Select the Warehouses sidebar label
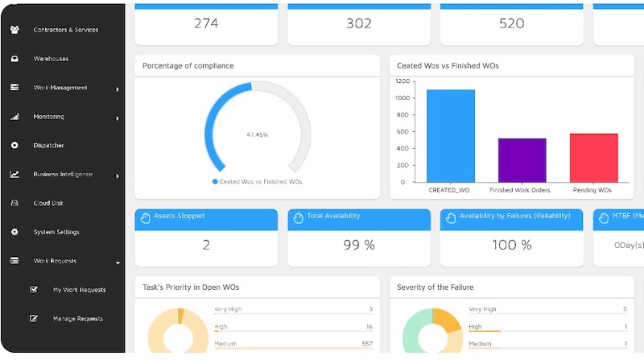The image size is (644, 364). tap(51, 59)
